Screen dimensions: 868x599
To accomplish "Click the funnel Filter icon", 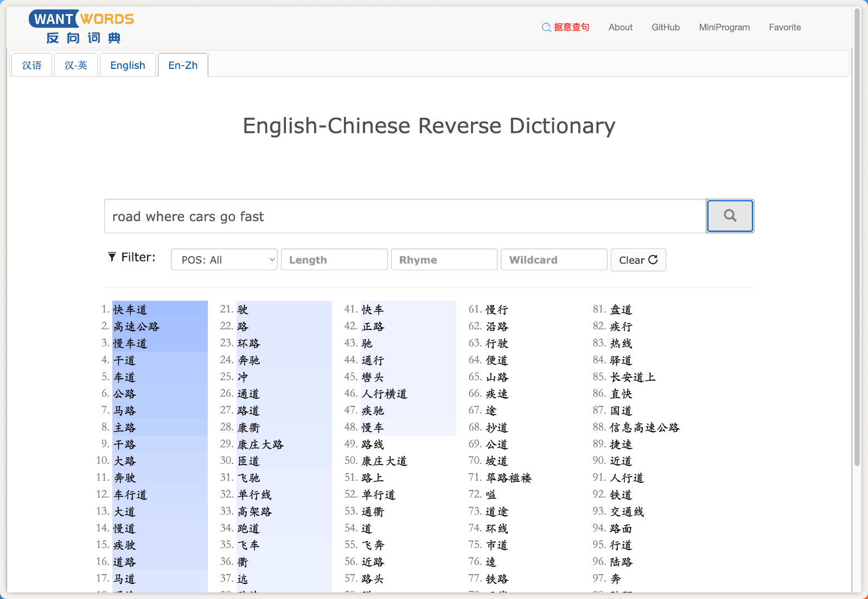I will (112, 257).
